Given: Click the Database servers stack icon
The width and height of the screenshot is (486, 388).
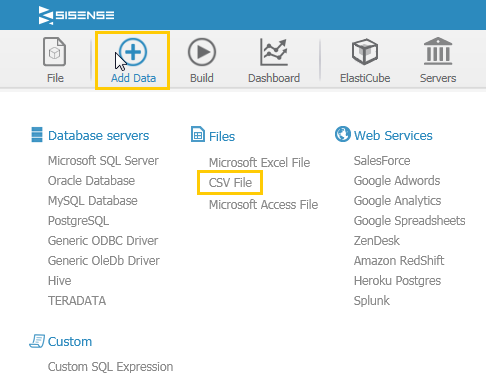Looking at the screenshot, I should click(37, 135).
